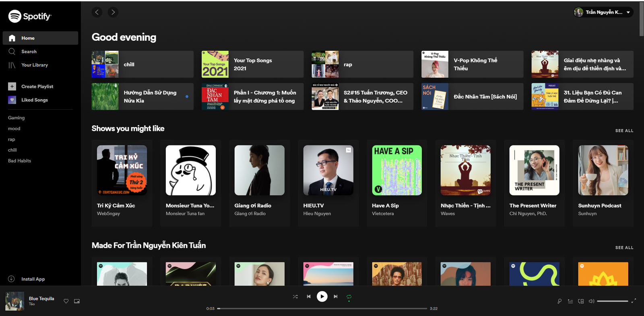Open HIEU.TV show thumbnail
The width and height of the screenshot is (644, 316).
point(328,170)
